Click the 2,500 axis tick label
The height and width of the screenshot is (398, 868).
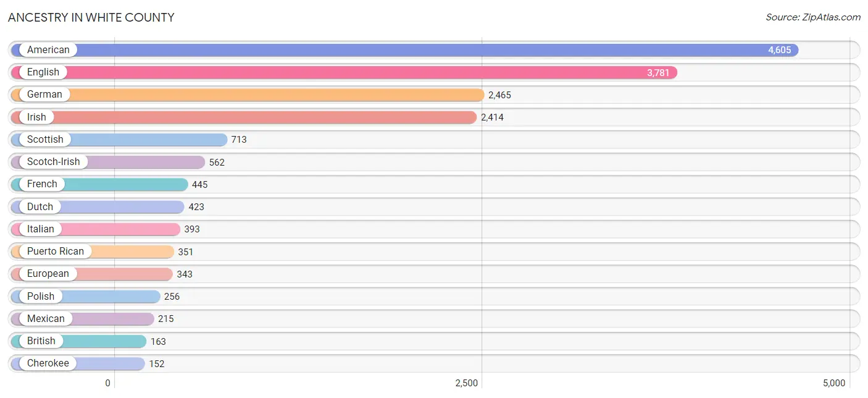coord(467,383)
